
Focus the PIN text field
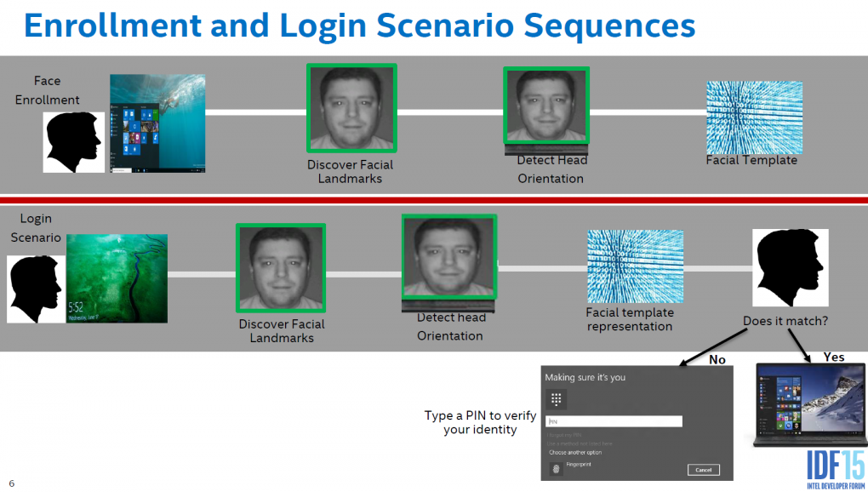click(614, 421)
